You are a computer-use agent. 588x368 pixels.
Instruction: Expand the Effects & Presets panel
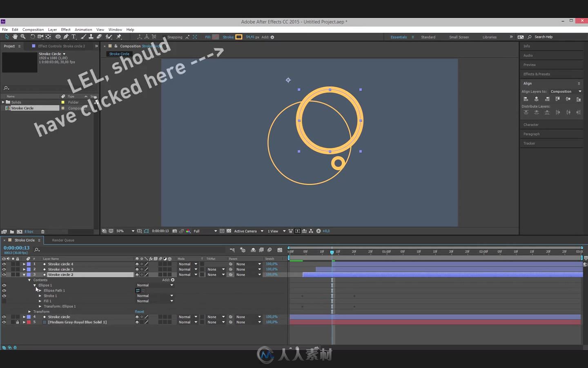coord(537,74)
